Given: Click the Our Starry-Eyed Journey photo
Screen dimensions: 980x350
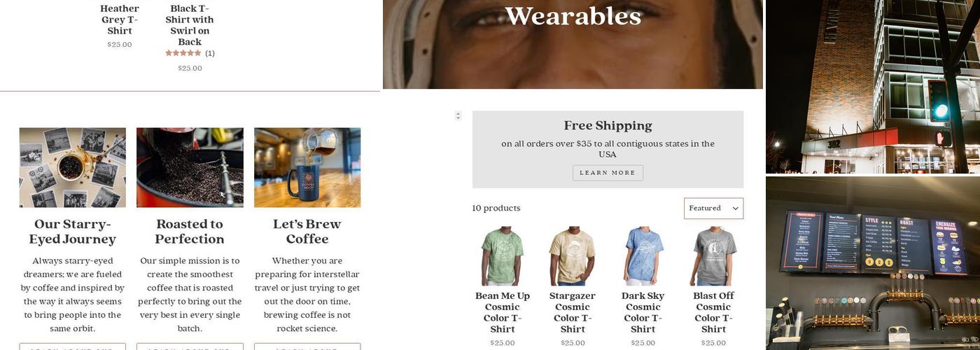Looking at the screenshot, I should click(x=73, y=167).
